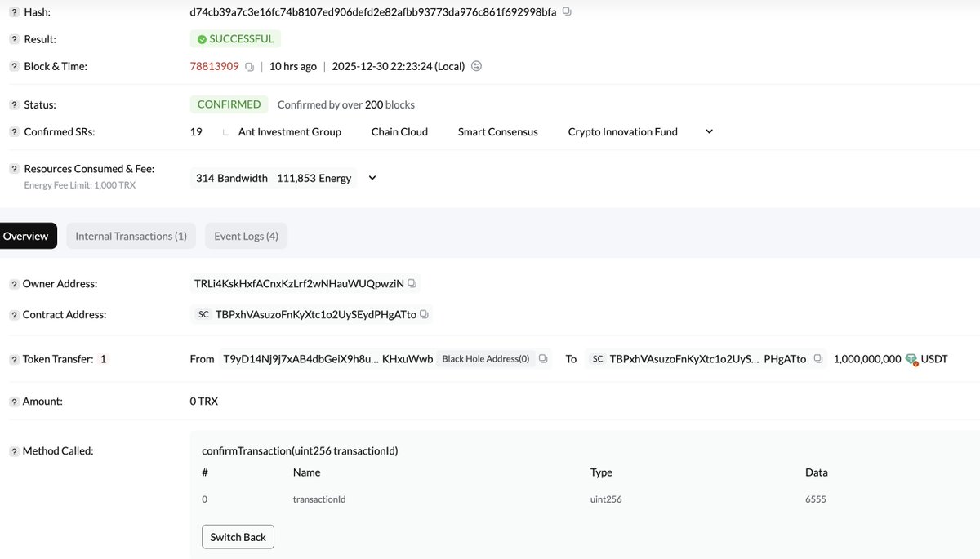980x559 pixels.
Task: Copy the transaction hash
Action: tap(568, 12)
